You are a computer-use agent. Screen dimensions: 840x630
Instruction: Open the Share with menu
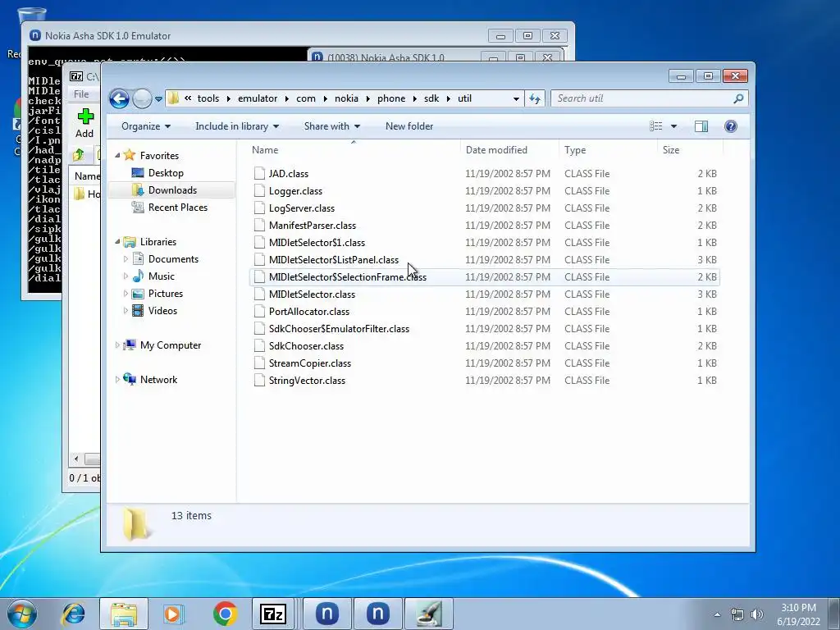point(332,126)
